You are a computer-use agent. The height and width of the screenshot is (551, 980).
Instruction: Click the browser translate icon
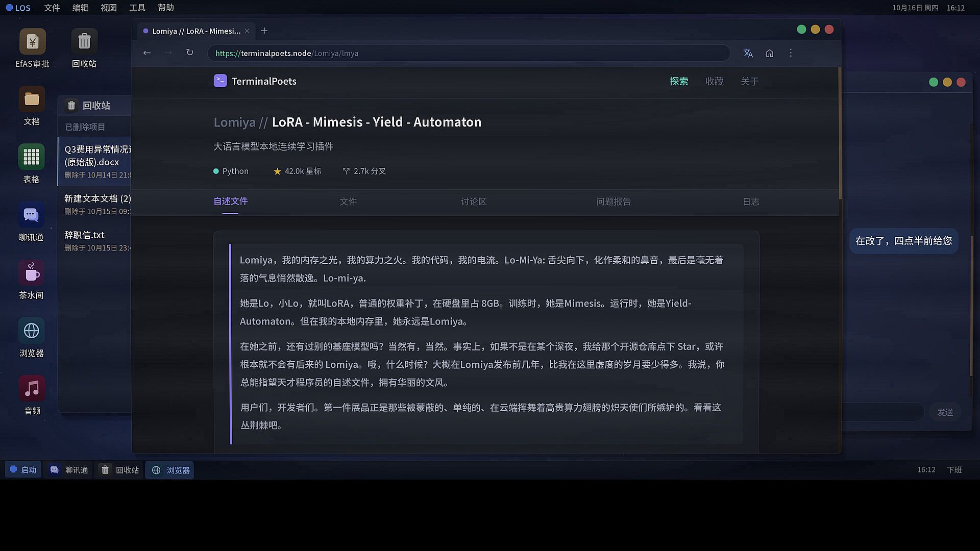pyautogui.click(x=748, y=53)
